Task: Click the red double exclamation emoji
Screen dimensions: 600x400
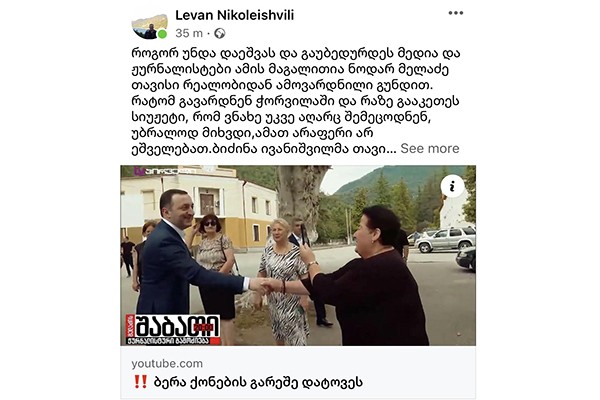Action: 141,382
